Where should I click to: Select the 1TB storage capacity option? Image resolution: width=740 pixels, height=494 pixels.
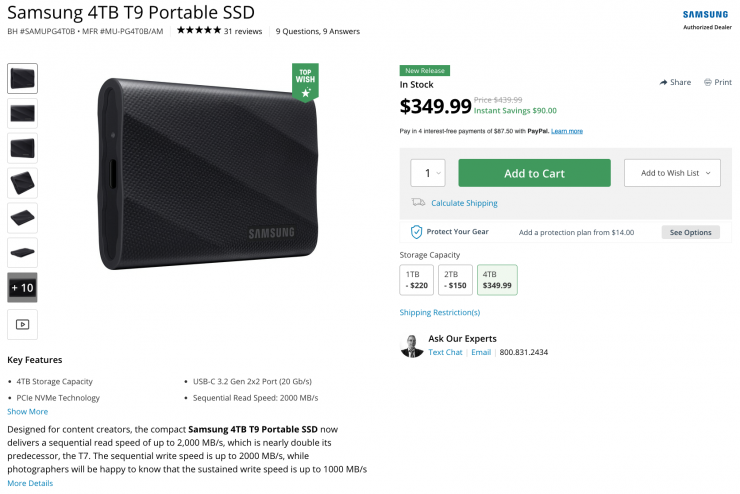tap(416, 279)
